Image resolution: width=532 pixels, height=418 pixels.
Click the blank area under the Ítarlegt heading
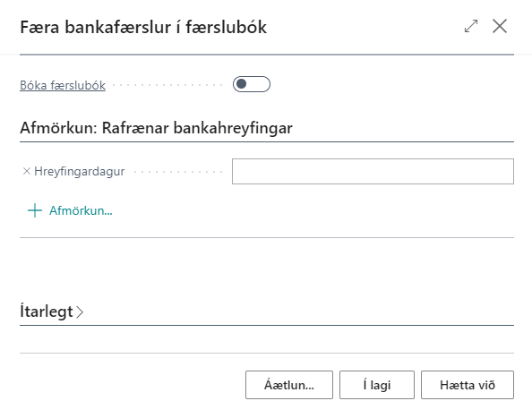pos(267,339)
